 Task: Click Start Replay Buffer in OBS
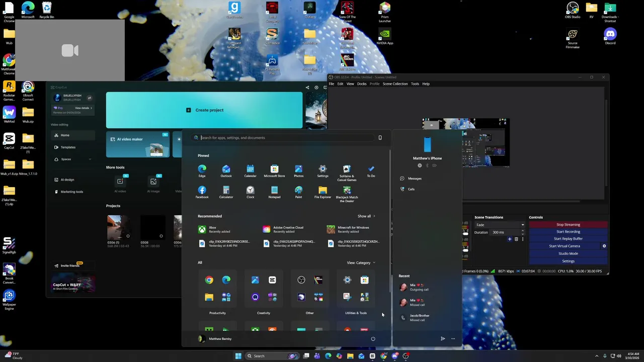click(568, 239)
